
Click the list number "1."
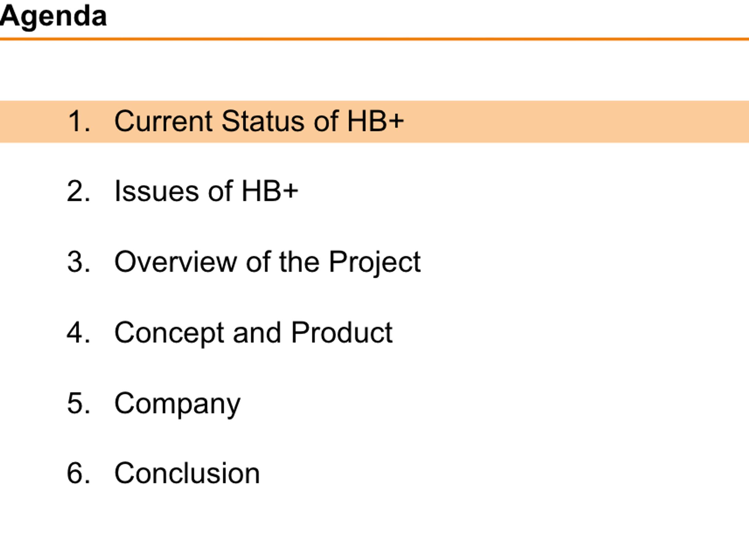click(79, 121)
